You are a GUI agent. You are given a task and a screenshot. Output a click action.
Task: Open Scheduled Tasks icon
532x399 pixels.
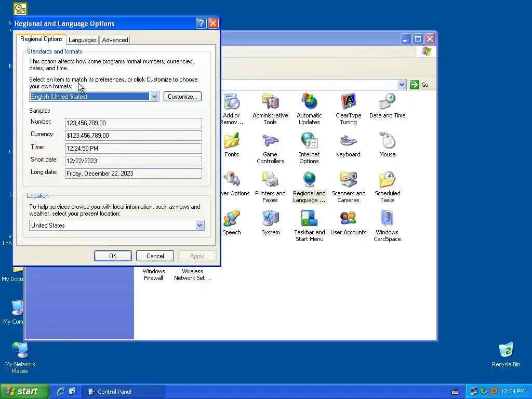[x=387, y=179]
